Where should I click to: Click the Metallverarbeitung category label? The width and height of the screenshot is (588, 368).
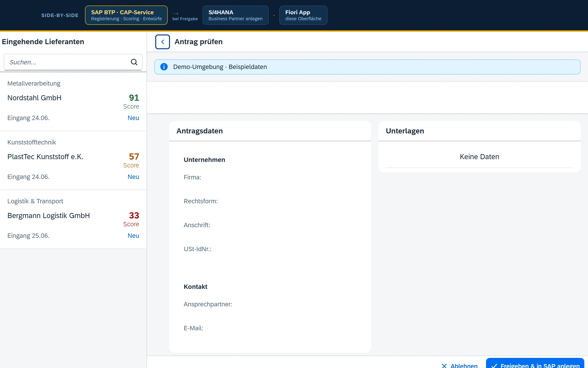click(34, 83)
